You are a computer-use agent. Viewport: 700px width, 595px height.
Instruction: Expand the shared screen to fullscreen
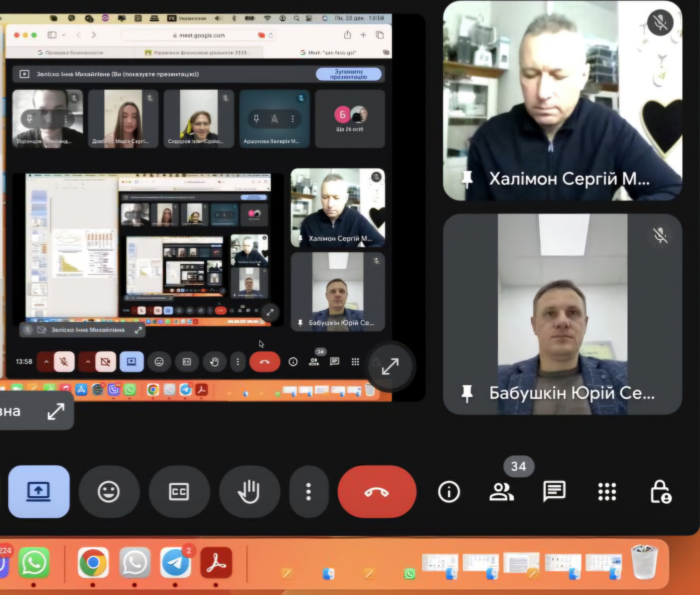coord(390,366)
